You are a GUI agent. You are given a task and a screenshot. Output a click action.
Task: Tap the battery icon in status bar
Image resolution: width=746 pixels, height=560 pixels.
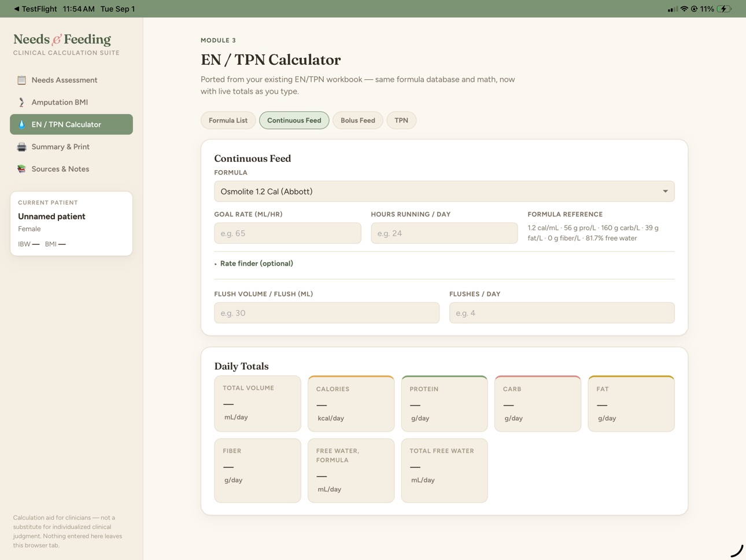point(724,9)
